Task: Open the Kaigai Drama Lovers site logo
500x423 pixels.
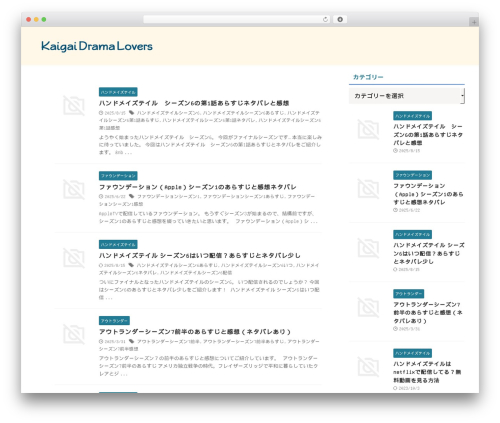Action: coord(97,46)
